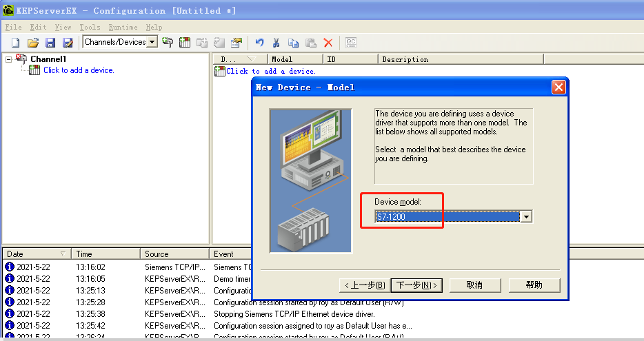
Task: Click 'Click to add a device' in tree
Action: coord(79,70)
